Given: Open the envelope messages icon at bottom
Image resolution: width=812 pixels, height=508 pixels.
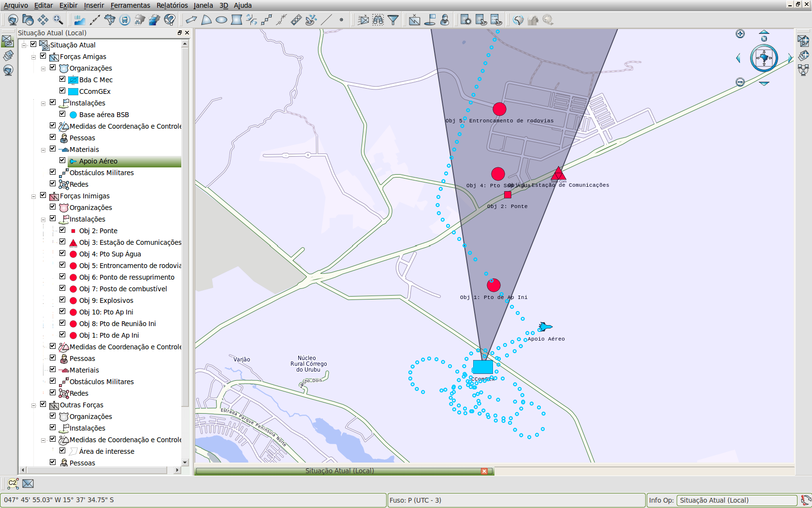Looking at the screenshot, I should click(x=28, y=483).
